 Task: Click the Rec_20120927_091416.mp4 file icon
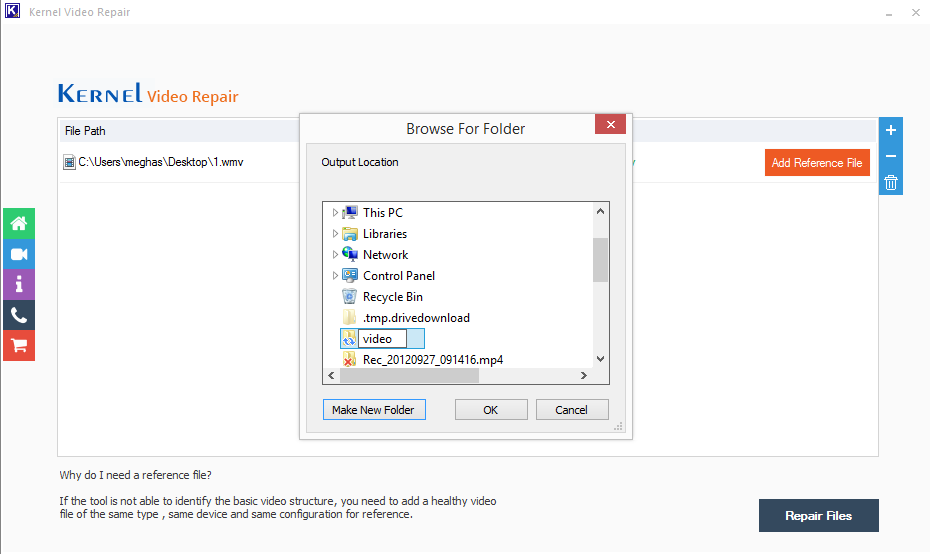coord(349,360)
